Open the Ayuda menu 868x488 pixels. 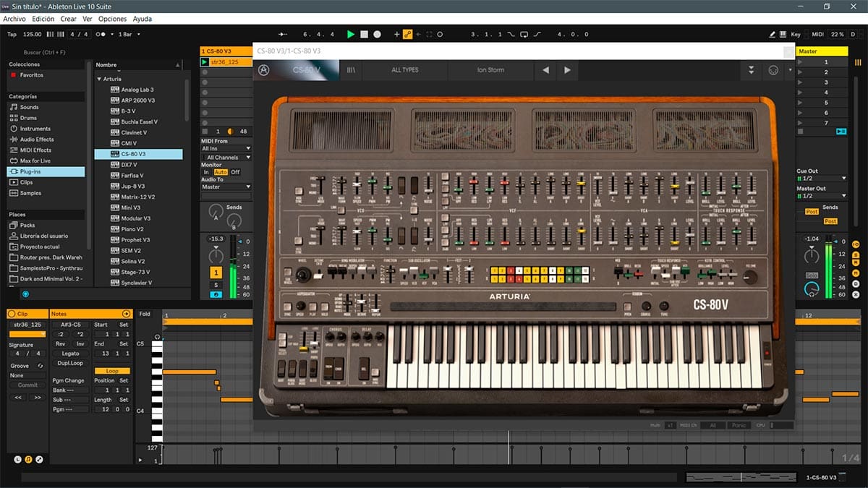[142, 19]
